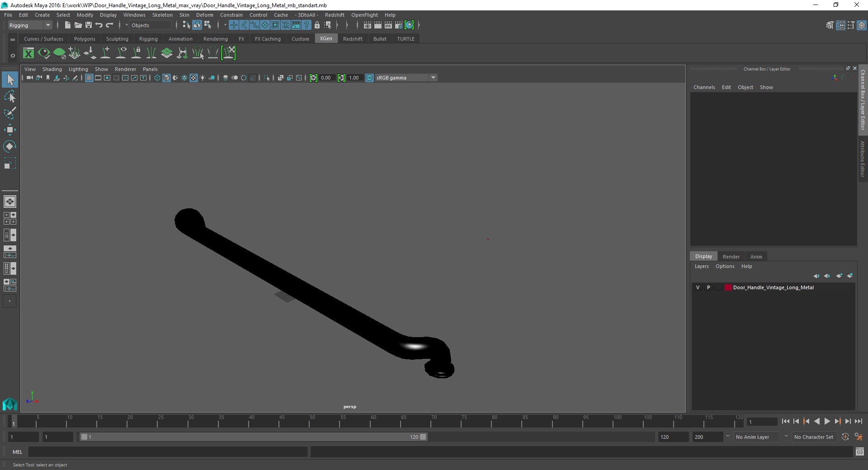The height and width of the screenshot is (470, 868).
Task: Click the Redo arrow icon
Action: click(109, 25)
